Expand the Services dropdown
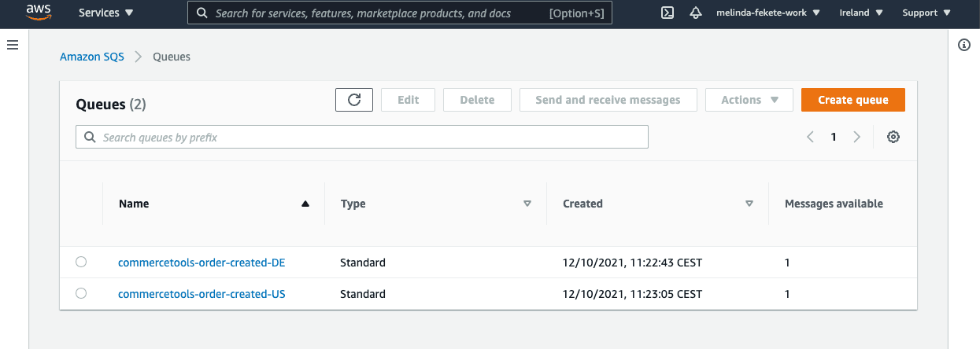Image resolution: width=980 pixels, height=349 pixels. point(106,13)
